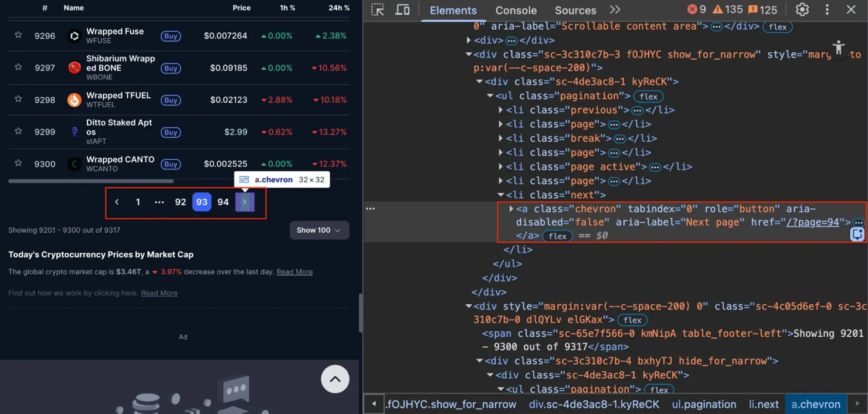Image resolution: width=868 pixels, height=414 pixels.
Task: Click Buy for Wrapped TFUEL
Action: tap(171, 100)
